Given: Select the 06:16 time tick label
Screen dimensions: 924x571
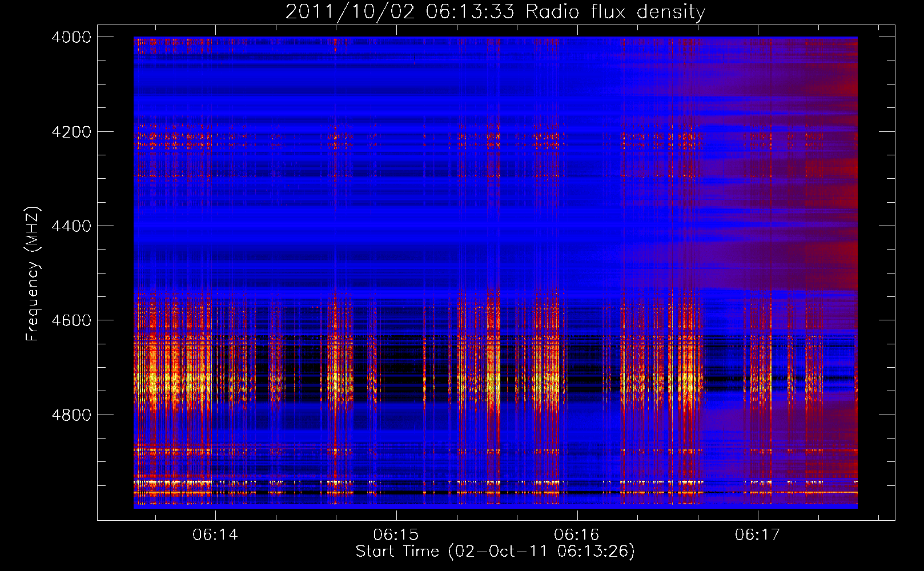Looking at the screenshot, I should pyautogui.click(x=577, y=535).
